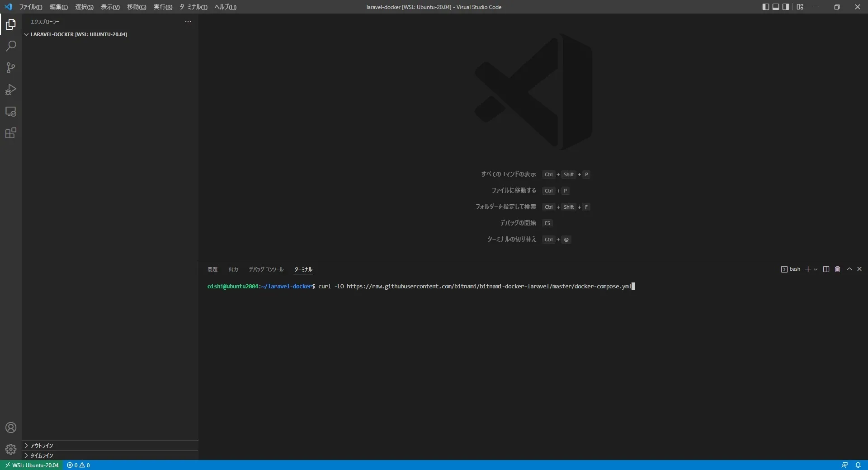
Task: Open errors and warnings status item
Action: (x=78, y=465)
